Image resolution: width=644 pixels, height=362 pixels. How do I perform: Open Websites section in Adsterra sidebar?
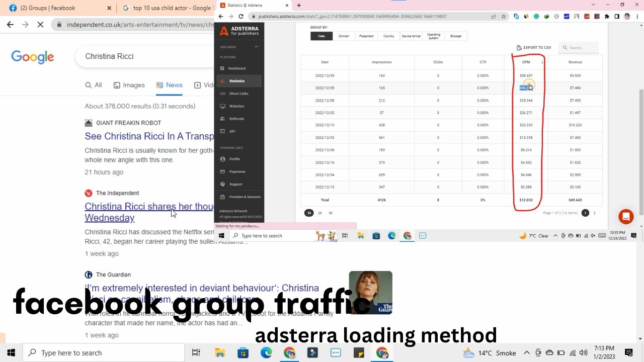(x=236, y=106)
